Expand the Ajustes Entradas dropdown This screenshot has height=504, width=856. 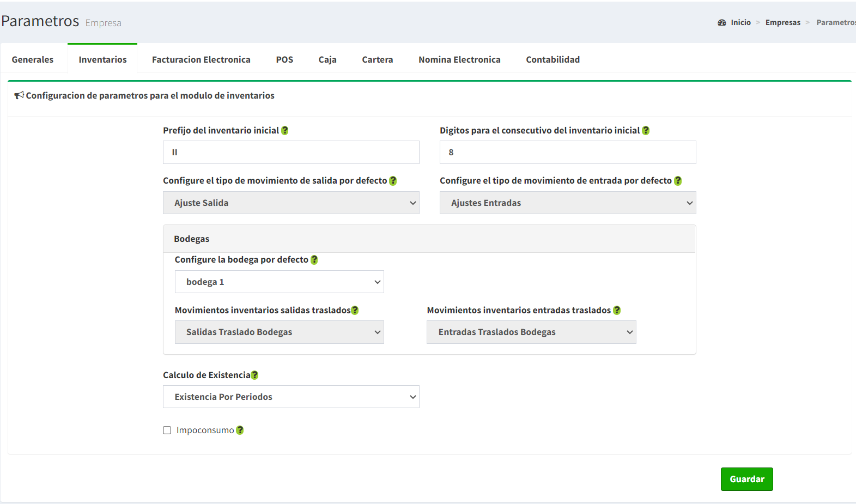[567, 203]
